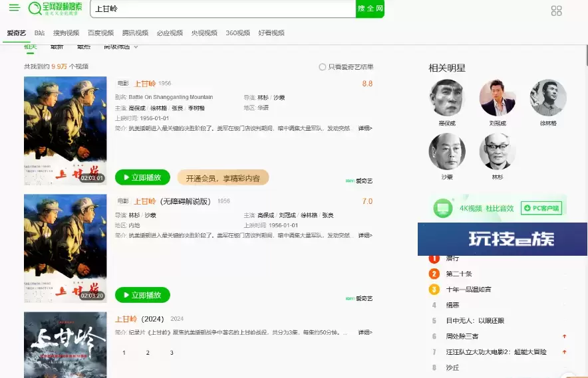Switch to the 必应视频 tab

pos(170,33)
